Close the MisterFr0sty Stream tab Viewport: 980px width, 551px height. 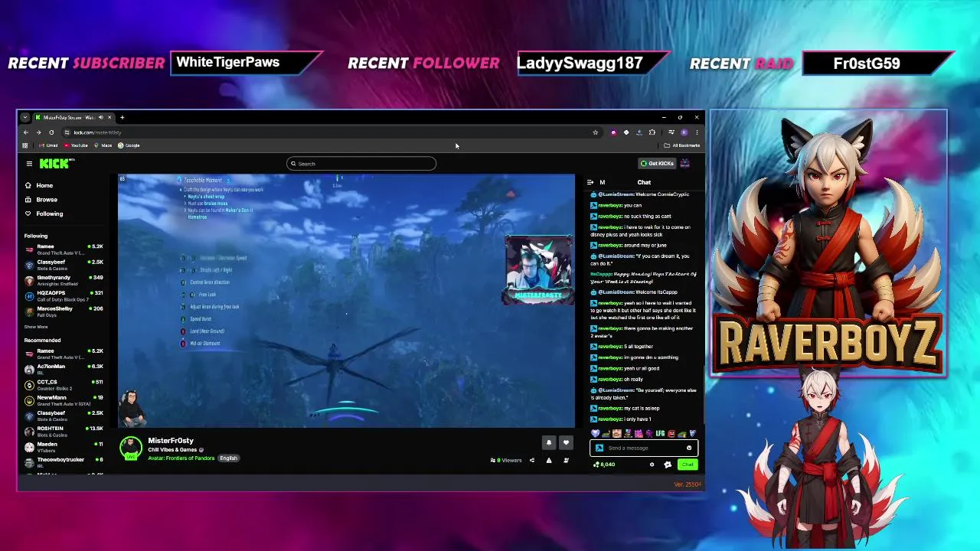tap(109, 117)
